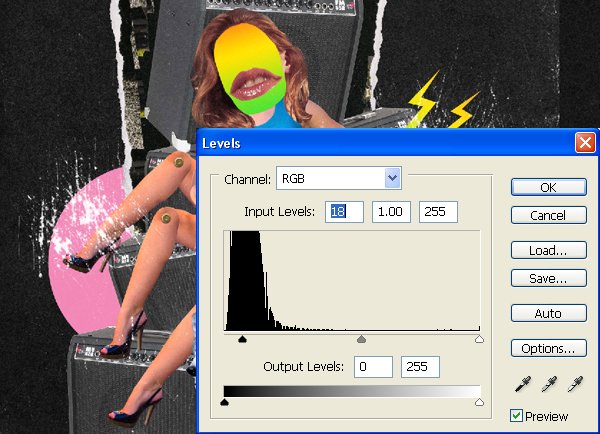Viewport: 600px width, 434px height.
Task: Click the histogram graph area
Action: click(x=352, y=281)
